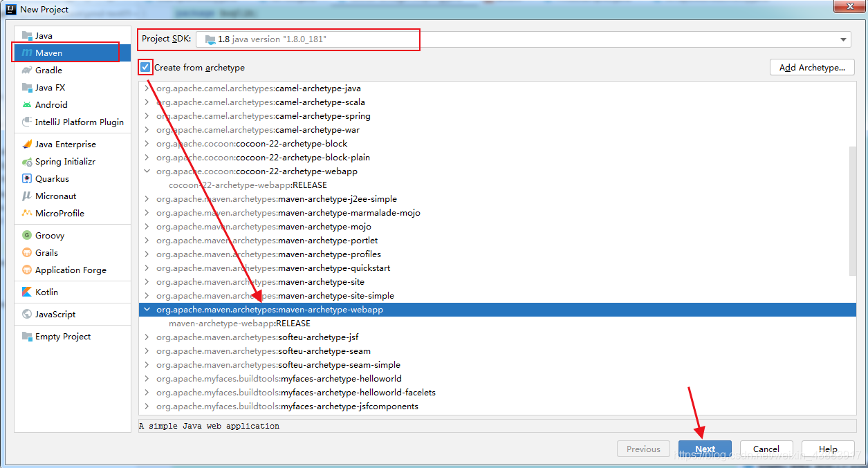Viewport: 868px width, 468px height.
Task: Click the Quarkus icon
Action: tap(27, 178)
